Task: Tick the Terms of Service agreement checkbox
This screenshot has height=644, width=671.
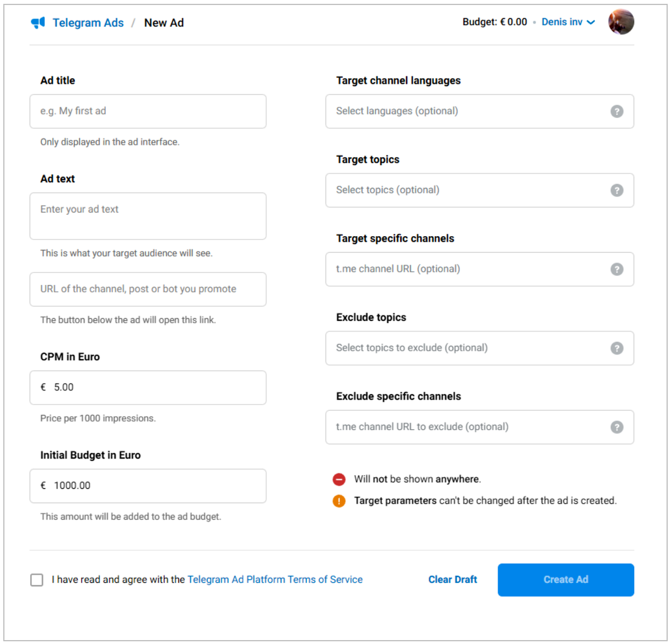Action: [37, 580]
